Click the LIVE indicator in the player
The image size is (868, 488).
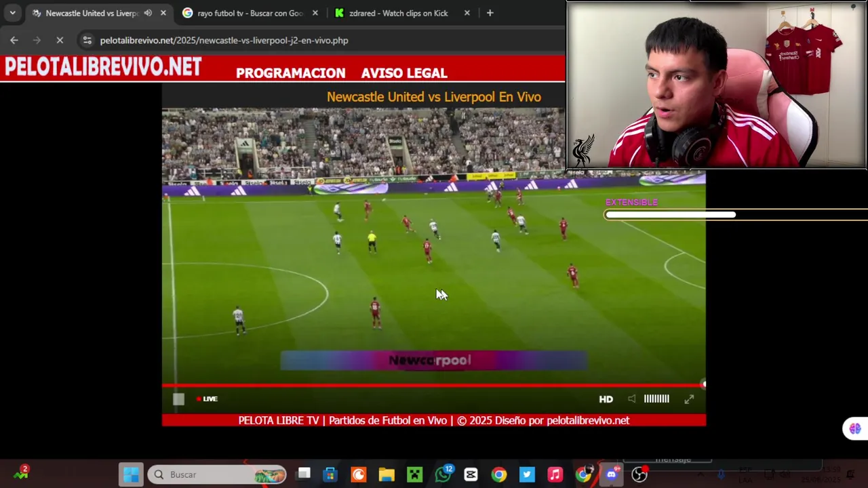coord(207,399)
